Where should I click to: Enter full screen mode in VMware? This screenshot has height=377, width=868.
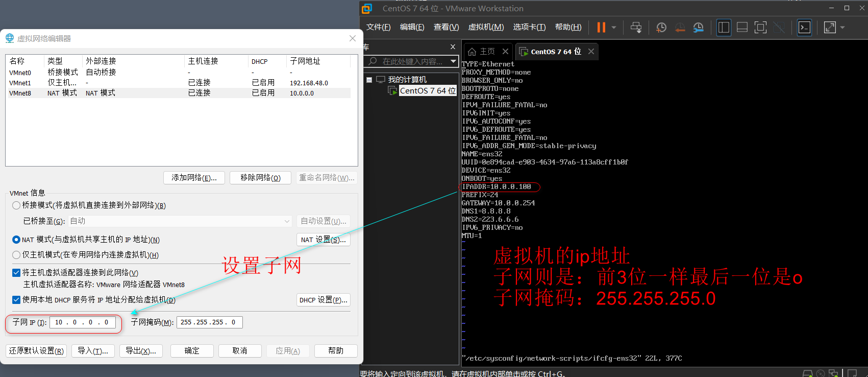pos(760,27)
